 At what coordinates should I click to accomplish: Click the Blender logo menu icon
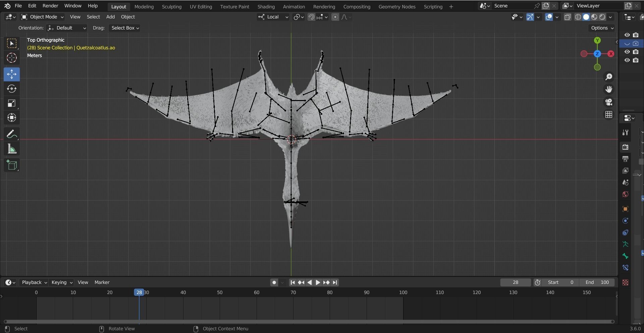[x=7, y=6]
